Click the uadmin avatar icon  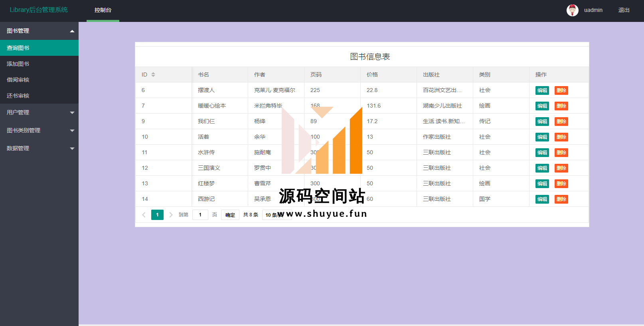coord(572,10)
